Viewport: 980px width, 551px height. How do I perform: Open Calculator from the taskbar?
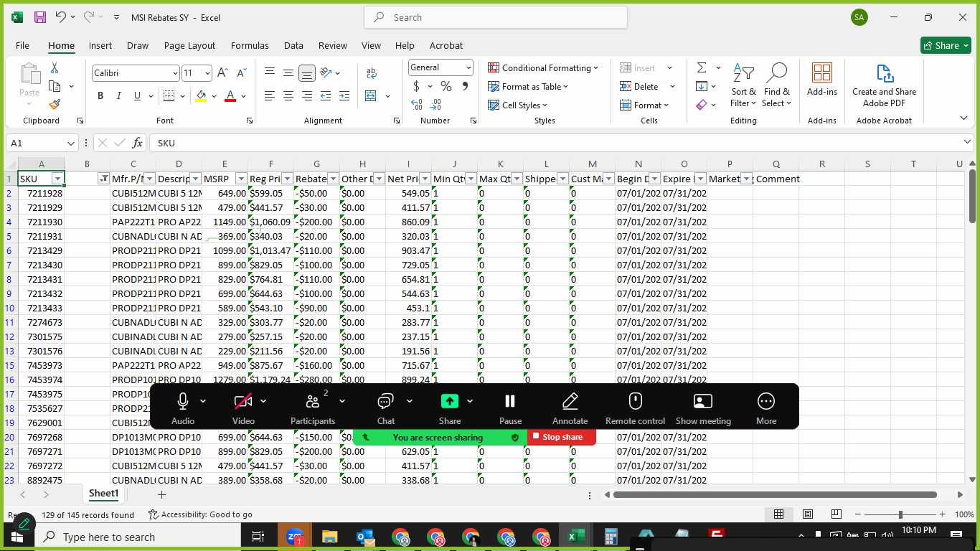point(611,537)
